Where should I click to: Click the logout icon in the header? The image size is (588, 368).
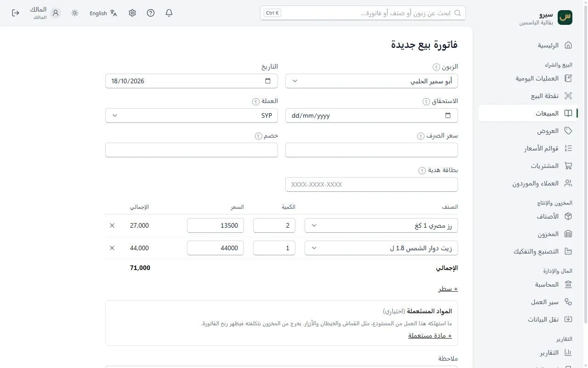pos(16,13)
